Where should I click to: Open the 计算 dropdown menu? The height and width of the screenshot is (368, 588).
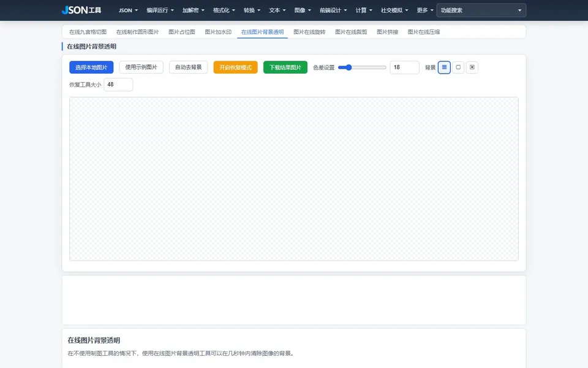click(x=364, y=10)
